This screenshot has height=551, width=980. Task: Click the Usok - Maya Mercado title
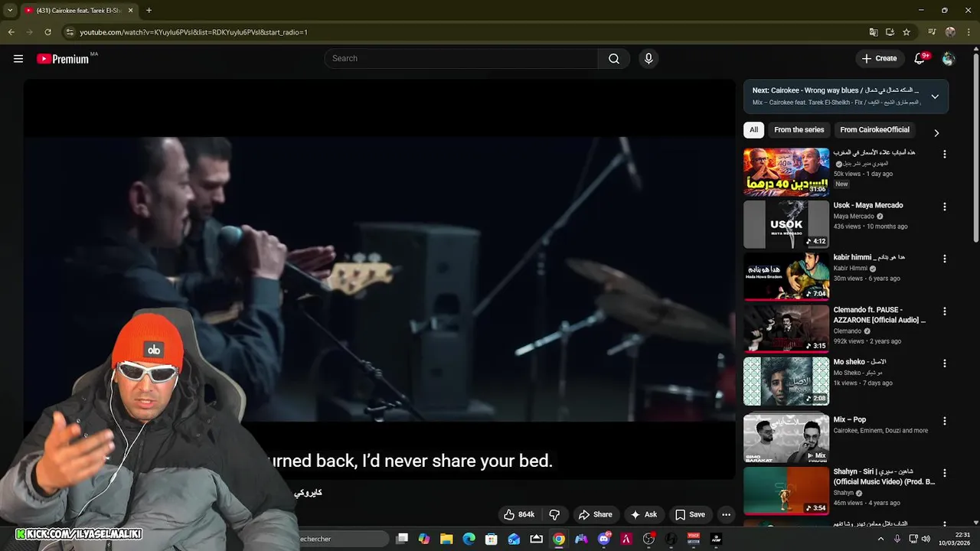pos(868,205)
